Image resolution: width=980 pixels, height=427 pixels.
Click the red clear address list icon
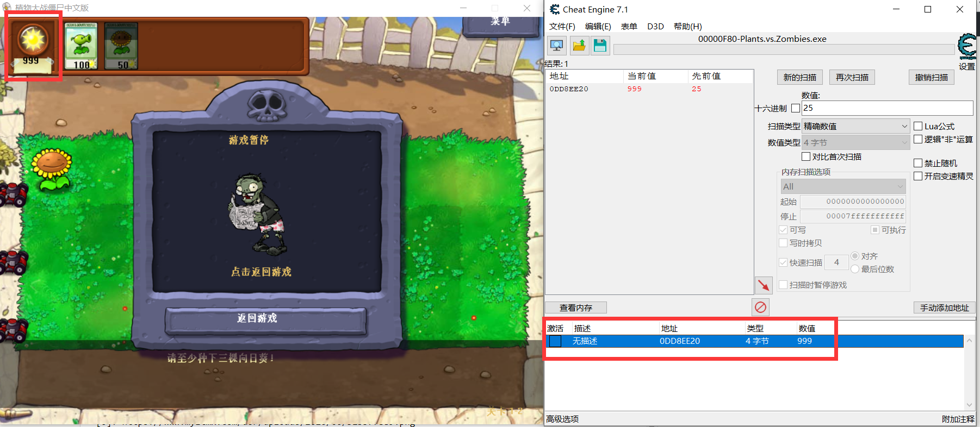(760, 307)
